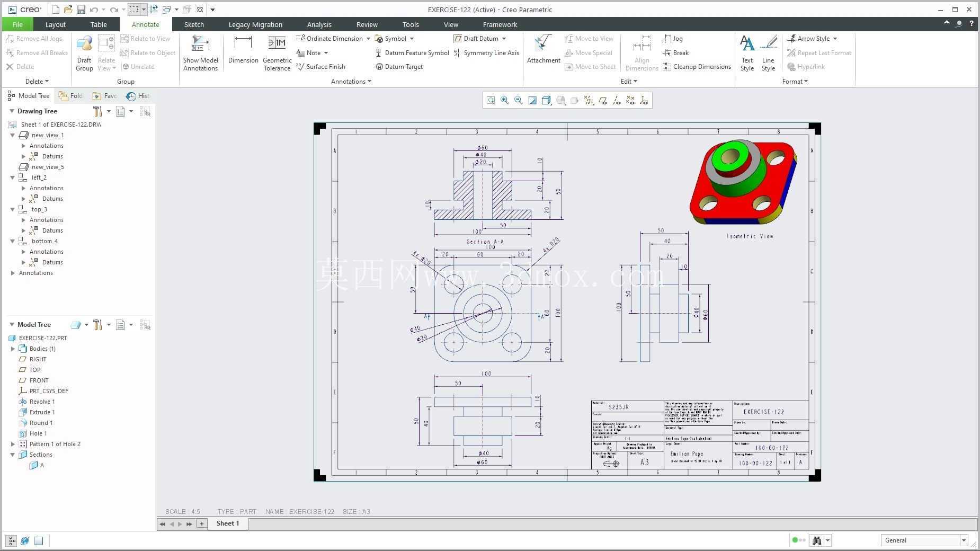Expand the Annotations group dropdown
980x551 pixels.
tap(351, 82)
